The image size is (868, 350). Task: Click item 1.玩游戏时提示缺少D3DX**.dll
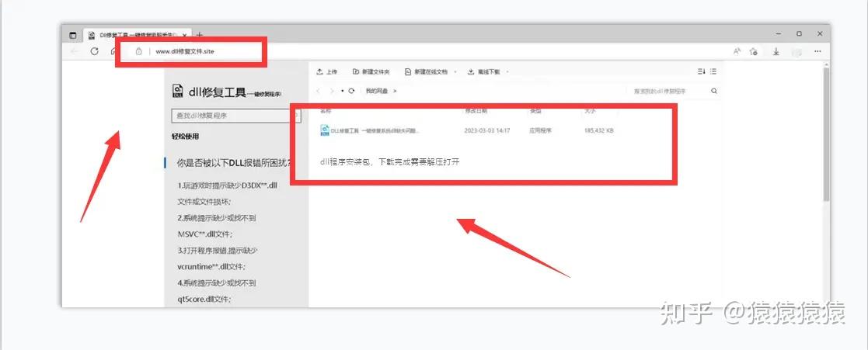[x=228, y=185]
